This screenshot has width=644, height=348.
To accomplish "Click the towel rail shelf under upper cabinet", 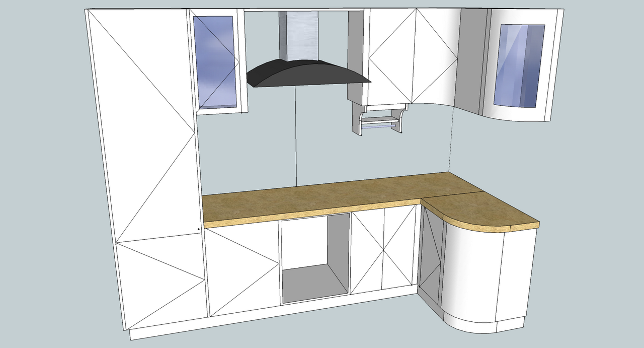I will tap(381, 122).
